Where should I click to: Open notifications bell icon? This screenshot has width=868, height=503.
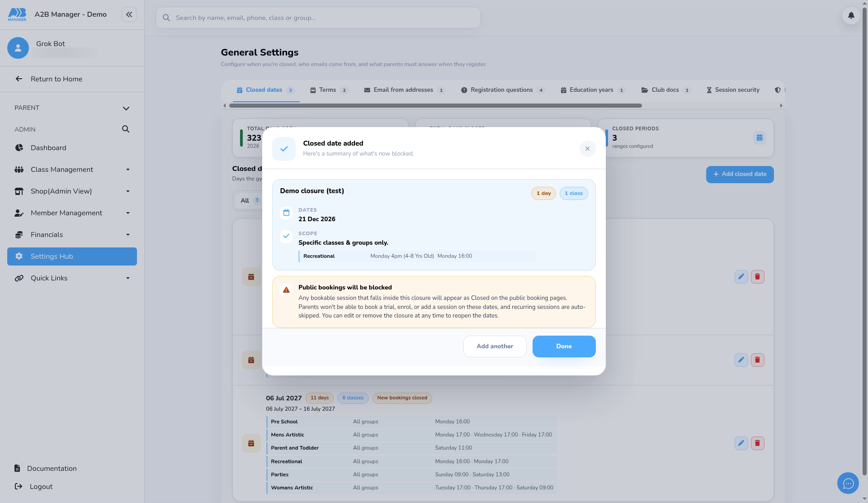point(851,15)
